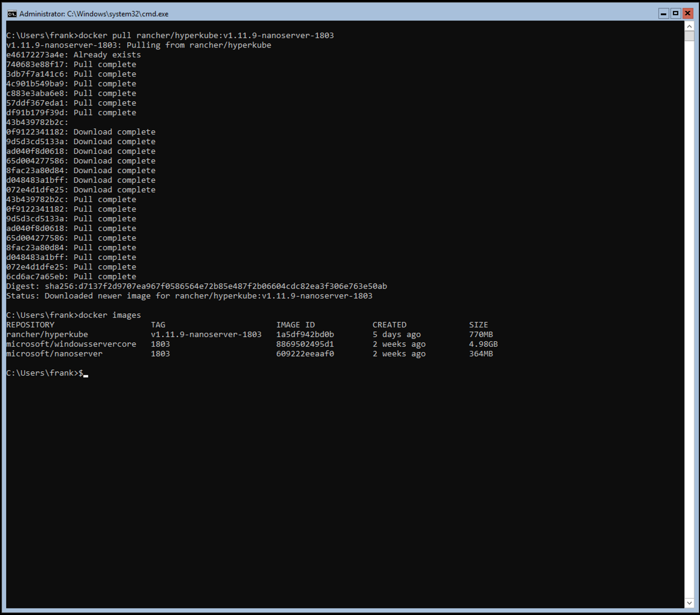Close the Administrator cmd.exe window
The height and width of the screenshot is (615, 700).
687,13
